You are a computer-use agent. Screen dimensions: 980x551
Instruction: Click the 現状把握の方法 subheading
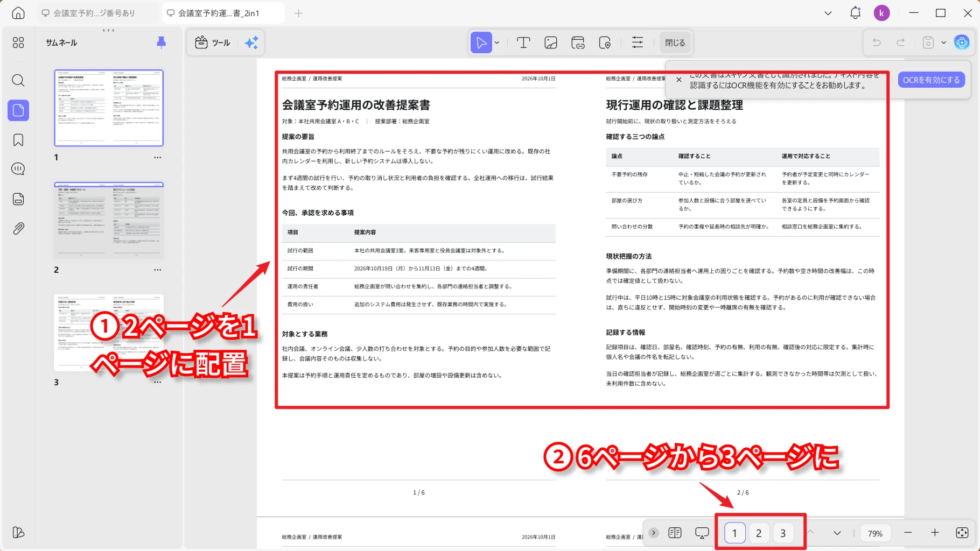pyautogui.click(x=628, y=256)
